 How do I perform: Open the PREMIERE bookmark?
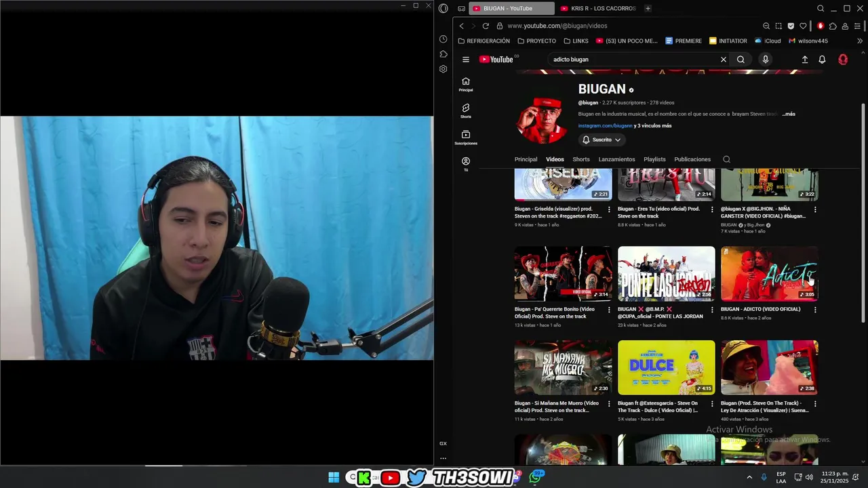[684, 41]
